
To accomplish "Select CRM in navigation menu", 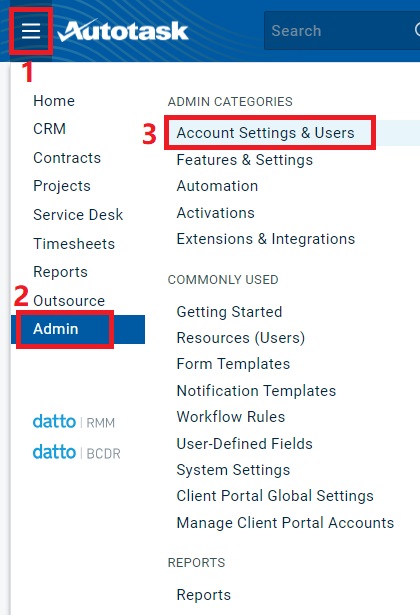I will [x=49, y=129].
